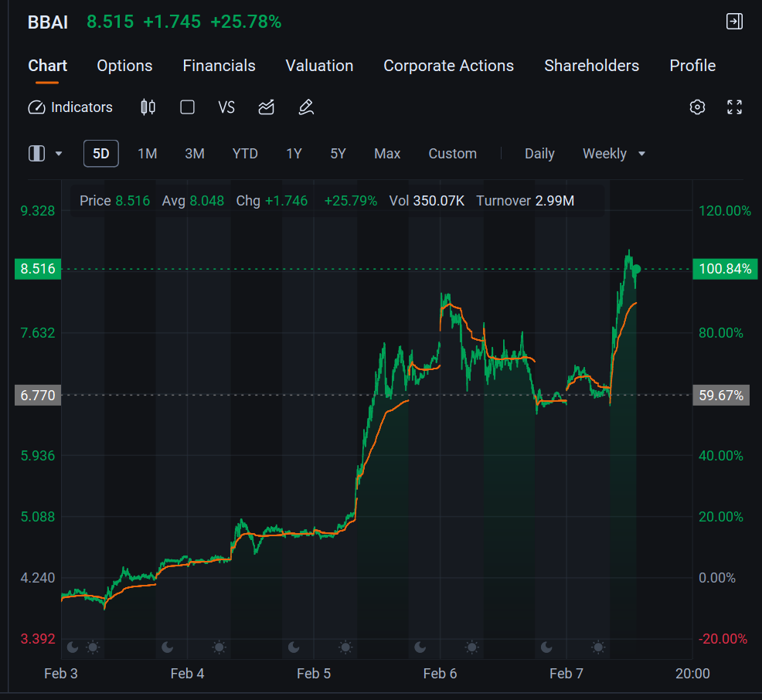762x700 pixels.
Task: Click the sun icon after Feb 6
Action: 472,647
